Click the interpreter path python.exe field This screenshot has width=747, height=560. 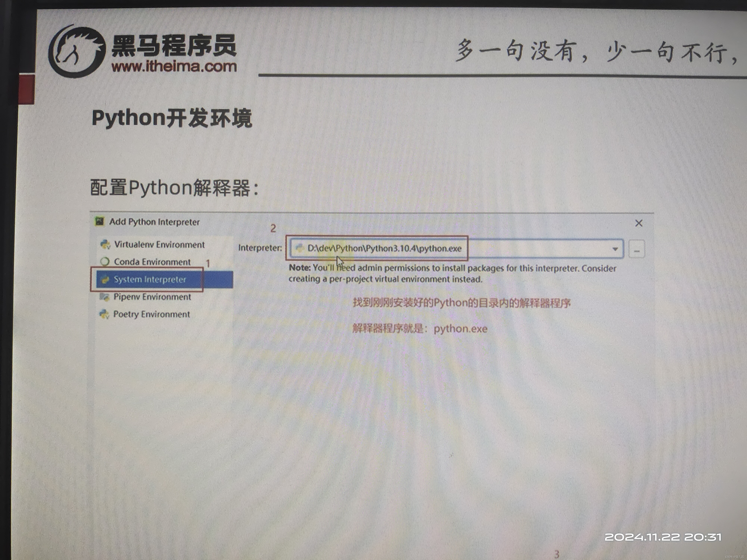(x=384, y=248)
